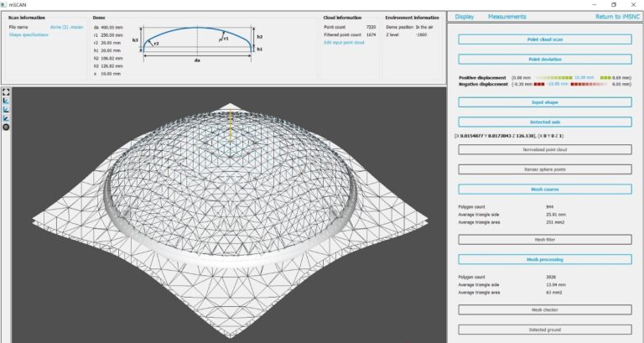Image resolution: width=644 pixels, height=343 pixels.
Task: Click the s 10.00 mm dimension
Action: click(107, 74)
